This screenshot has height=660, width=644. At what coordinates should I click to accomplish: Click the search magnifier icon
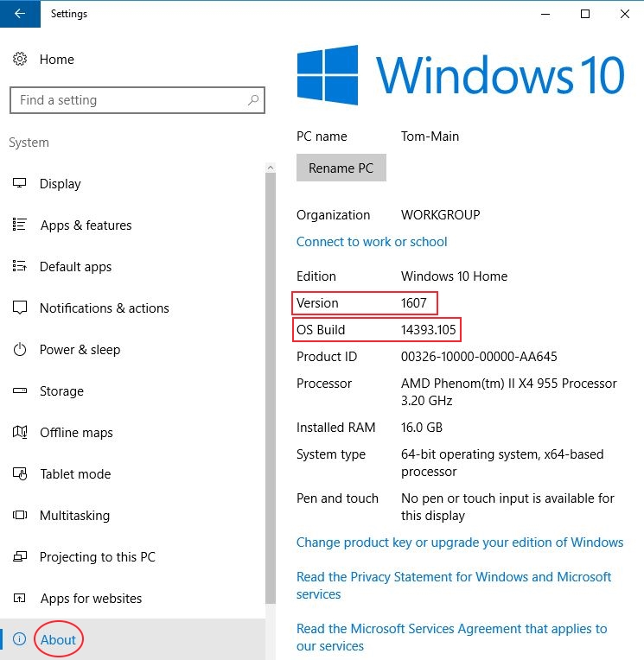pyautogui.click(x=253, y=100)
